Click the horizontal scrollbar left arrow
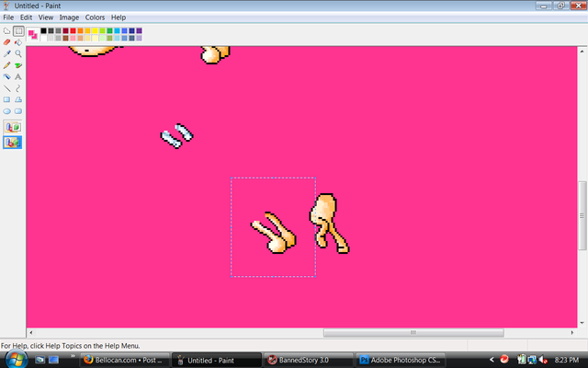 point(30,332)
